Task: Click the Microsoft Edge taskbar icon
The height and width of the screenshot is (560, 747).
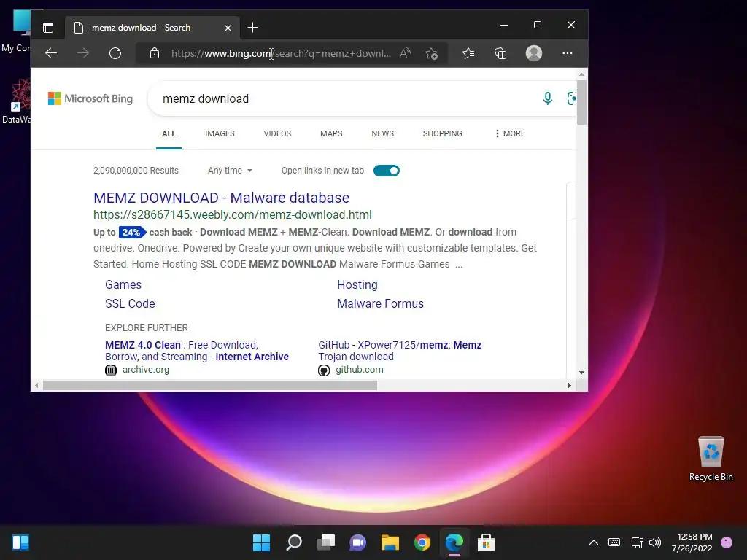Action: click(x=454, y=542)
